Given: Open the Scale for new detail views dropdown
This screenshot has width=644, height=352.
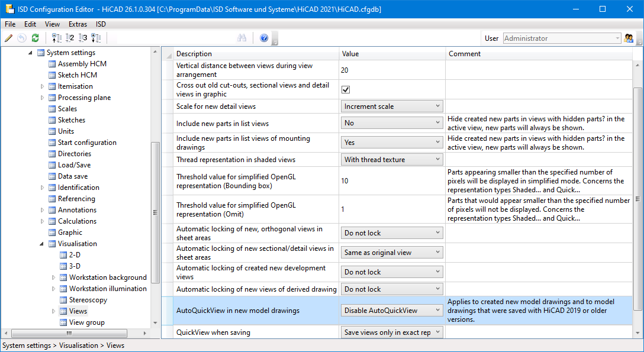Looking at the screenshot, I should (392, 106).
